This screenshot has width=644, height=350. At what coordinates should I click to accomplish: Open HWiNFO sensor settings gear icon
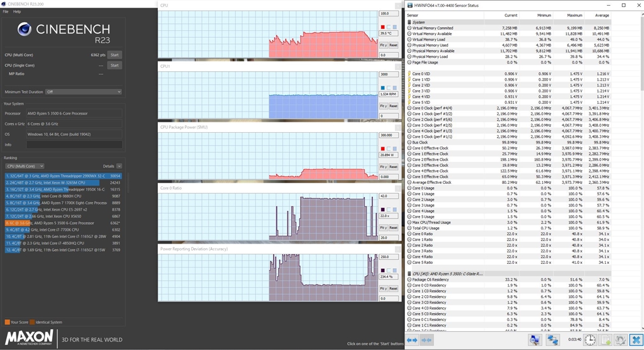621,340
